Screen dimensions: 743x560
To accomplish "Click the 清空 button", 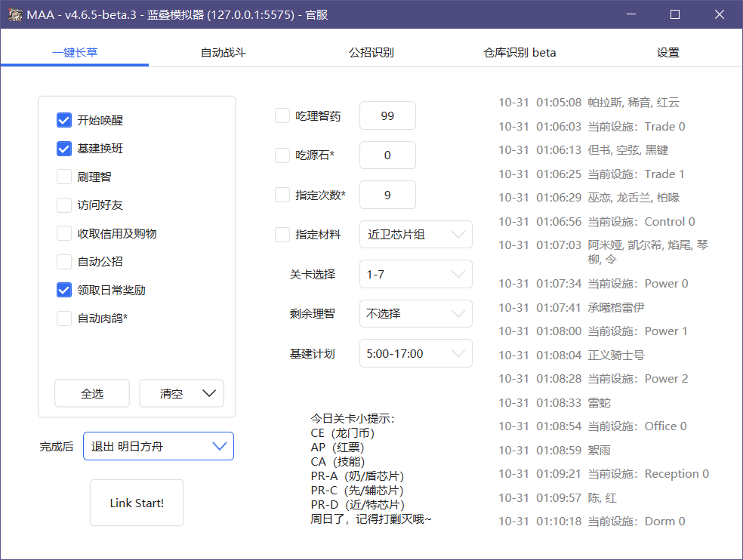I will point(171,393).
